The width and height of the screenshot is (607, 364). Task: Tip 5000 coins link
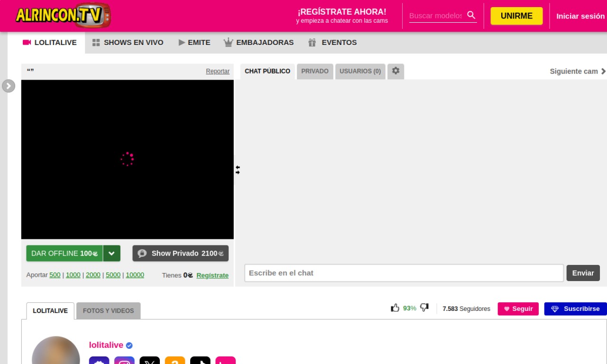[x=113, y=275]
